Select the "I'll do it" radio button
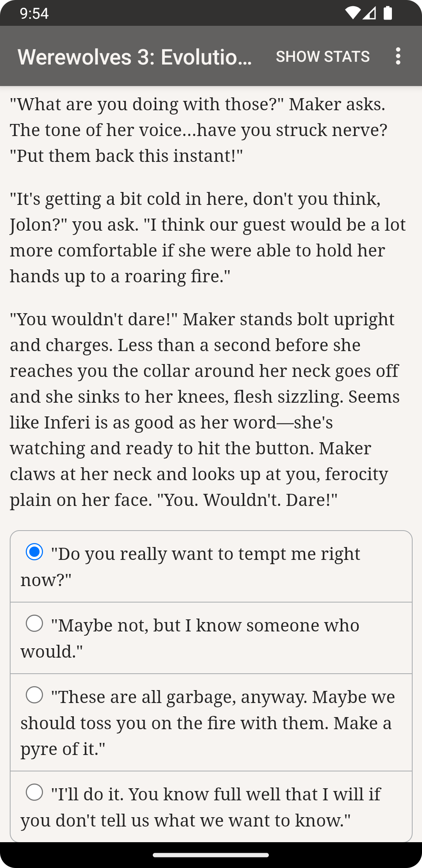Image resolution: width=422 pixels, height=868 pixels. (34, 792)
